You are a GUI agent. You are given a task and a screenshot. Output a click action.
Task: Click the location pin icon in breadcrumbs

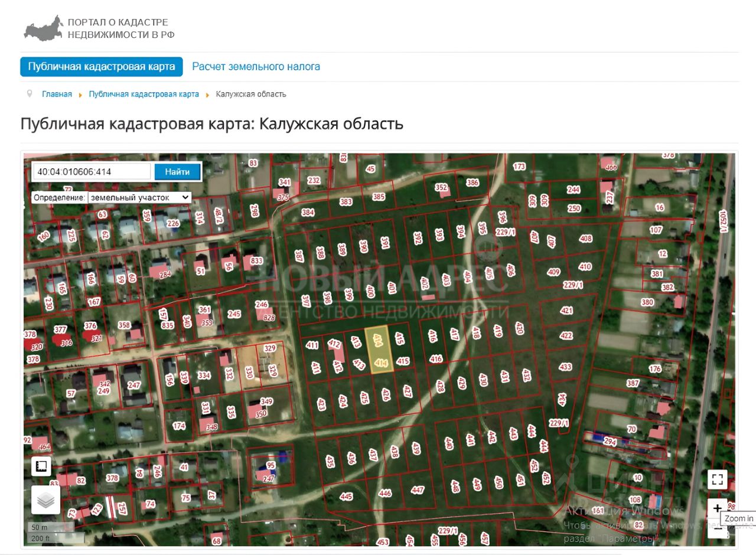(x=29, y=94)
